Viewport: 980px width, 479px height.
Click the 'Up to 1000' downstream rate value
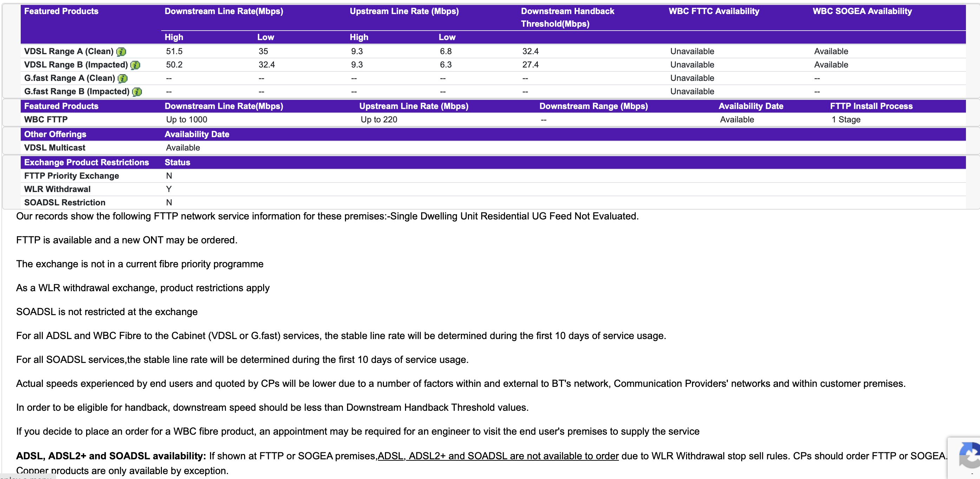tap(187, 120)
